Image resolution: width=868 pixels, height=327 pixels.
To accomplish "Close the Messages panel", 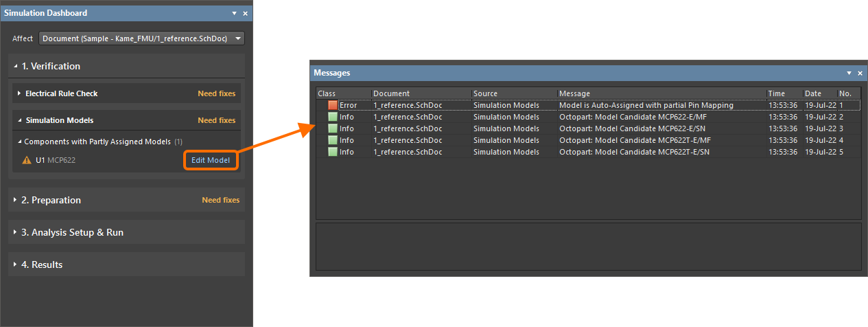I will (860, 73).
